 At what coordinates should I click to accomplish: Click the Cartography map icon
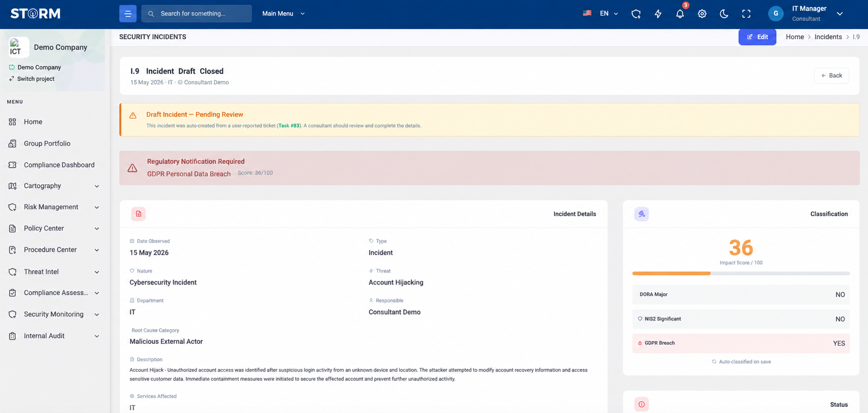coord(12,186)
